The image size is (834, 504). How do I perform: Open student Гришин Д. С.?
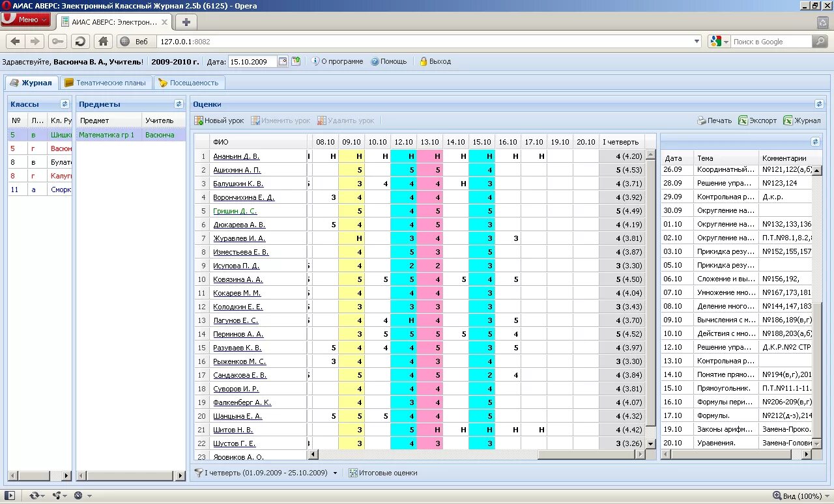pyautogui.click(x=235, y=211)
